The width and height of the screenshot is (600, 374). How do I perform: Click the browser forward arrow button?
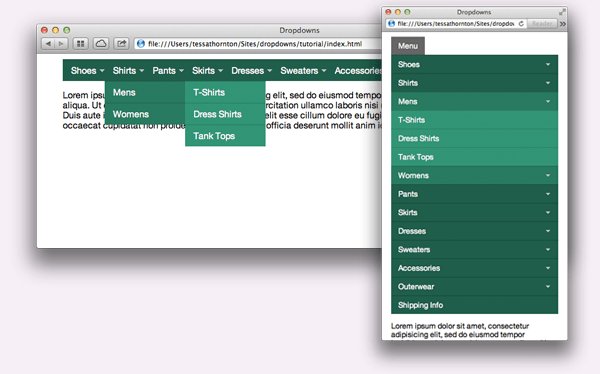tap(61, 44)
